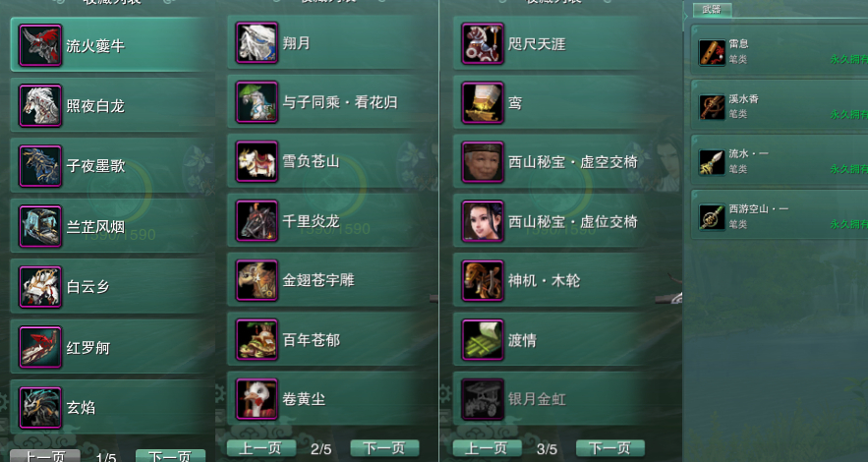The height and width of the screenshot is (462, 868).
Task: Go to previous page from 3/5
Action: tap(488, 448)
